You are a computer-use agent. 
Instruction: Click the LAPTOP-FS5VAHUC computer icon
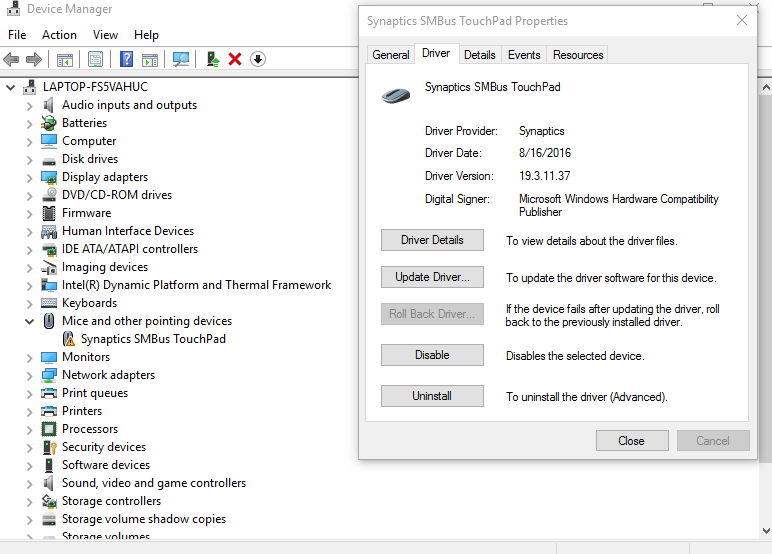coord(30,87)
